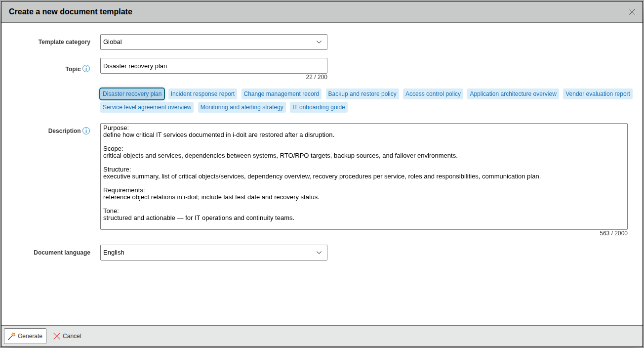Select the Disaster recovery plan suggestion
This screenshot has height=348, width=644.
(x=132, y=94)
